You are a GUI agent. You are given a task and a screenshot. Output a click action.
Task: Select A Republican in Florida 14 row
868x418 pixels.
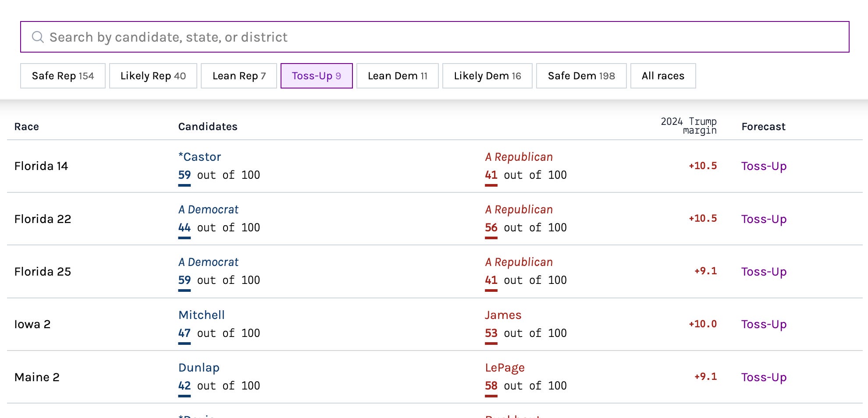pyautogui.click(x=519, y=157)
